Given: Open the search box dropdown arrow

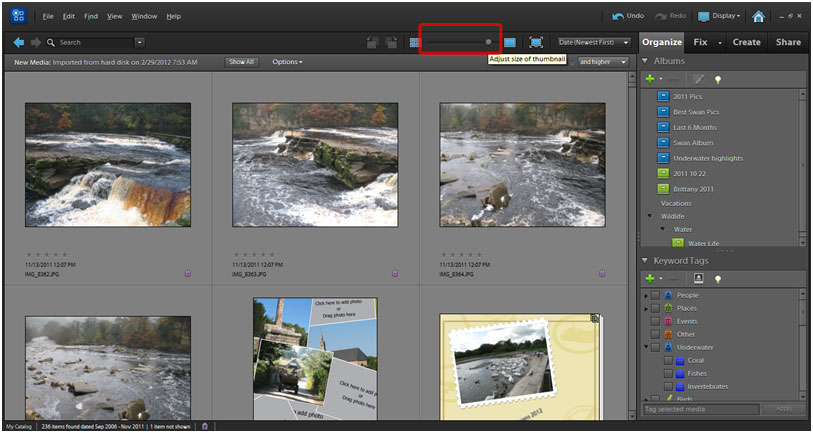Looking at the screenshot, I should tap(139, 43).
